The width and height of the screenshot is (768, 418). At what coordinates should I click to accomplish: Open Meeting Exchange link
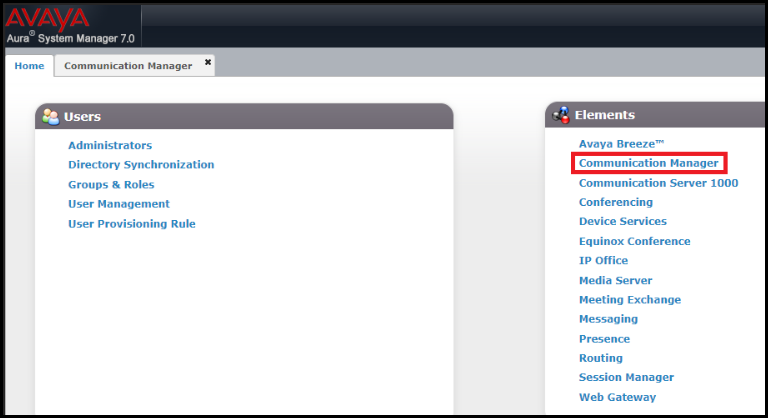[630, 299]
